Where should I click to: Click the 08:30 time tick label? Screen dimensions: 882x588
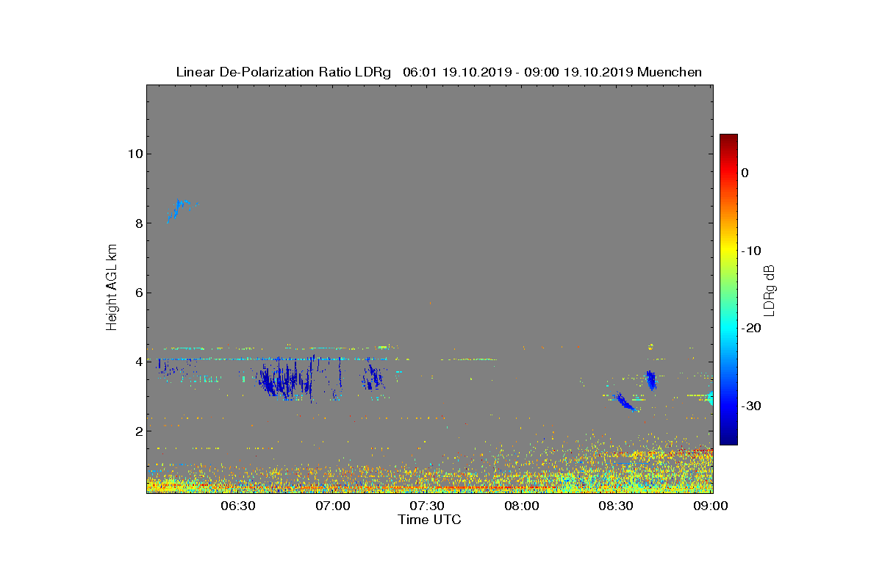click(617, 506)
